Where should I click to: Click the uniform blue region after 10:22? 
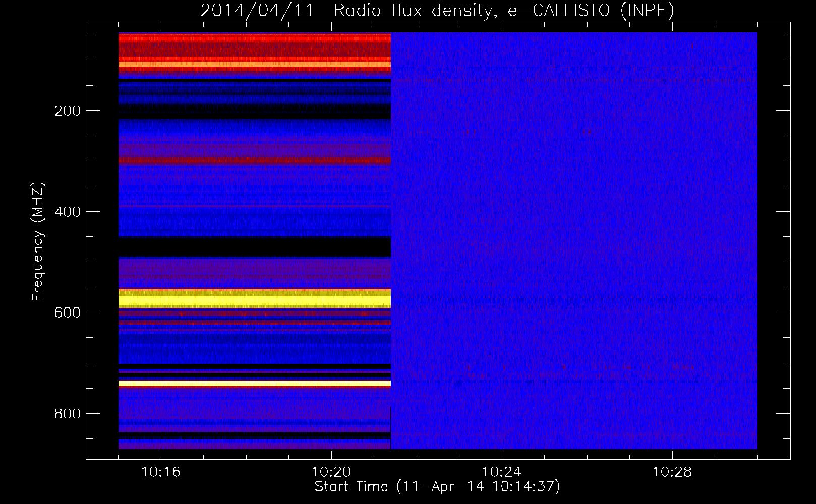coord(574,241)
